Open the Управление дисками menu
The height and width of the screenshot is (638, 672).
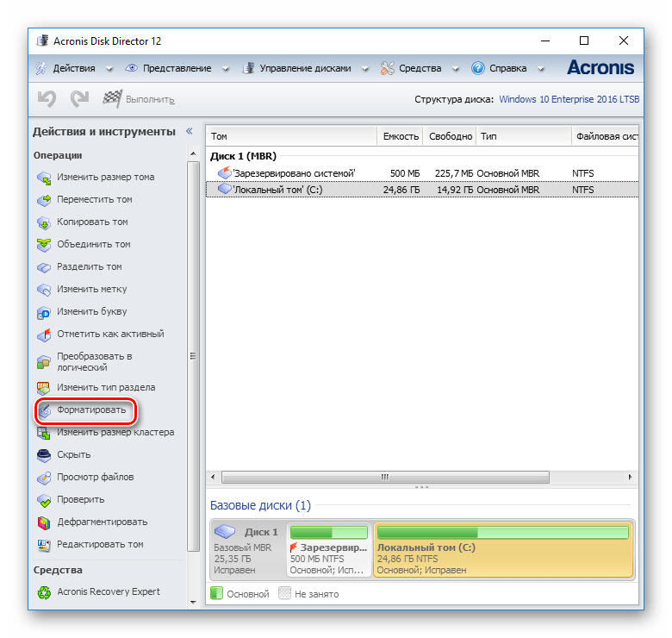(305, 68)
